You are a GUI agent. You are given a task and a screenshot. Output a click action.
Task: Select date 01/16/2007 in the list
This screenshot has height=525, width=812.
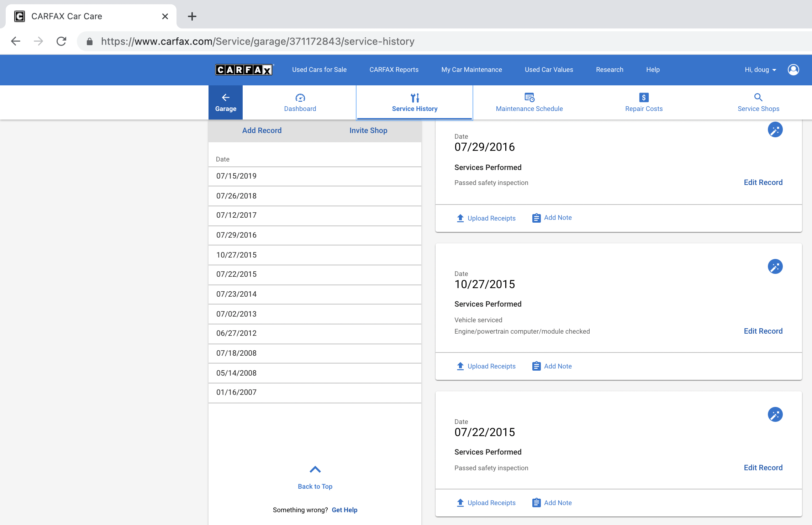tap(315, 392)
